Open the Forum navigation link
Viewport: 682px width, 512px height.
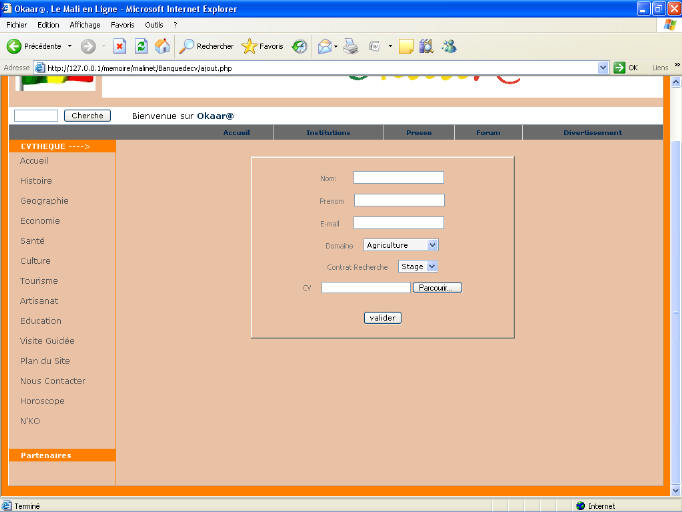pyautogui.click(x=488, y=133)
